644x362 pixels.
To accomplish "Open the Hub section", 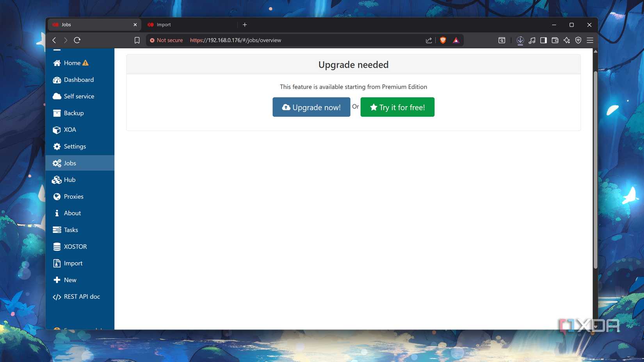I will [x=80, y=180].
